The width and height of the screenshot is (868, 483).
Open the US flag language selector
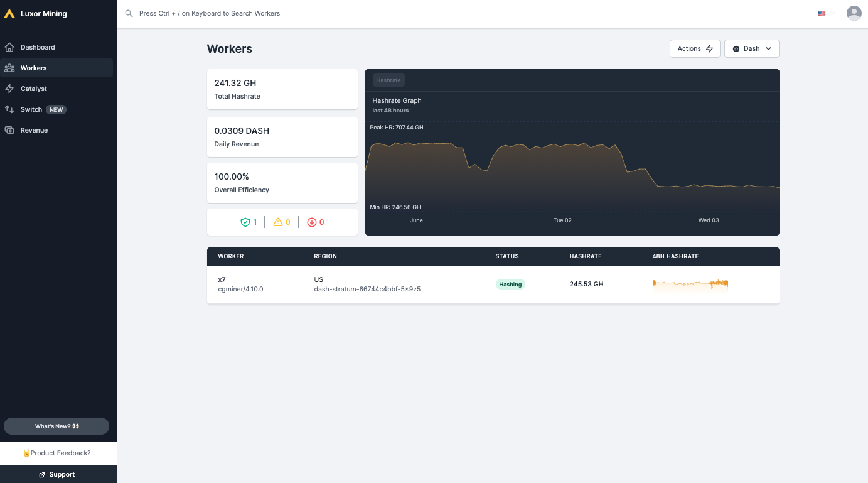[x=825, y=13]
